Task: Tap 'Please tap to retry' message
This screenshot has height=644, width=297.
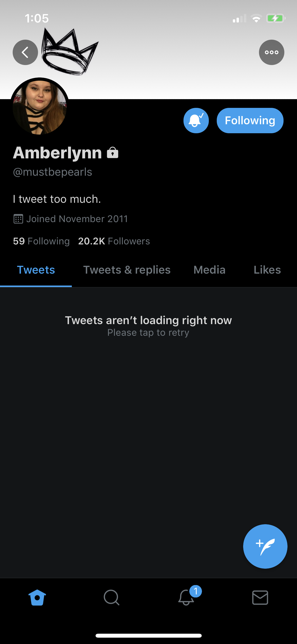Action: (x=148, y=333)
